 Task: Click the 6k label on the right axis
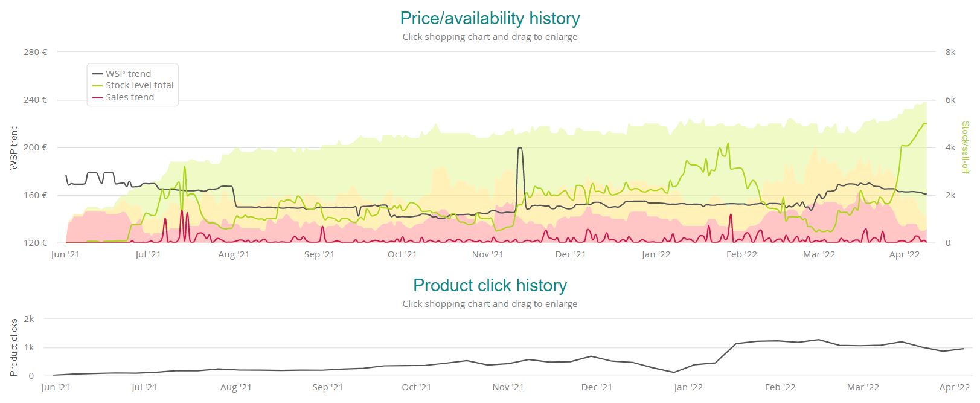click(x=950, y=100)
